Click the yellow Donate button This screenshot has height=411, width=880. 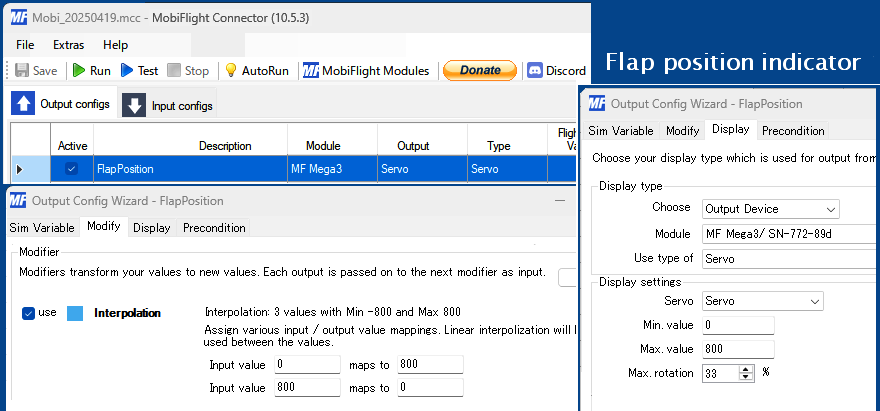click(x=480, y=70)
